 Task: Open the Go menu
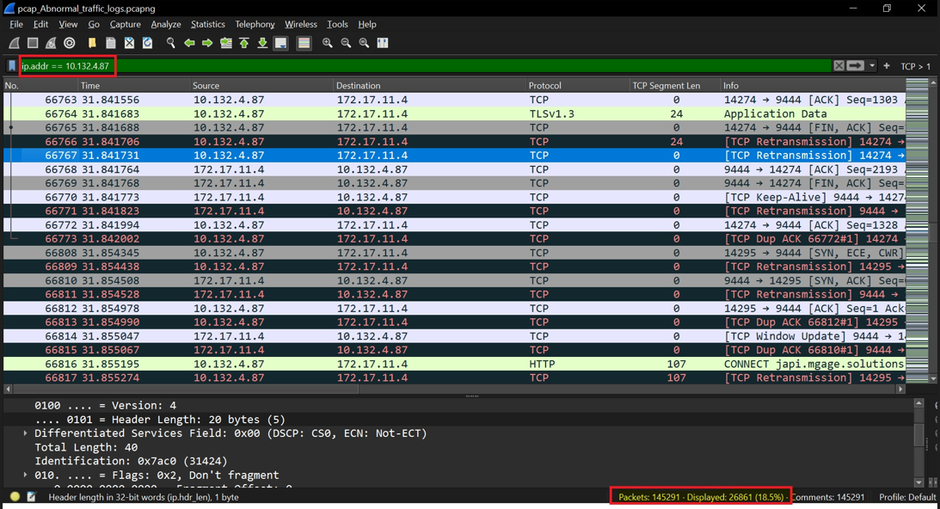(94, 24)
